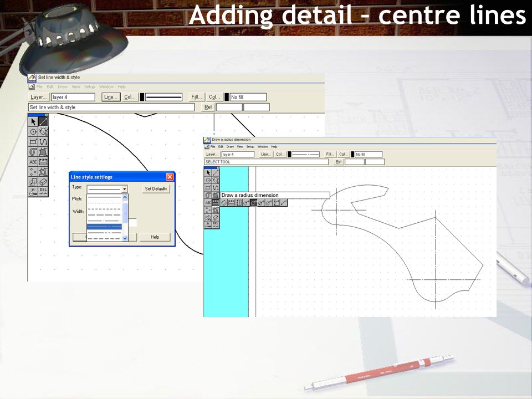
Task: Click the Rel button in the left window
Action: coord(208,107)
